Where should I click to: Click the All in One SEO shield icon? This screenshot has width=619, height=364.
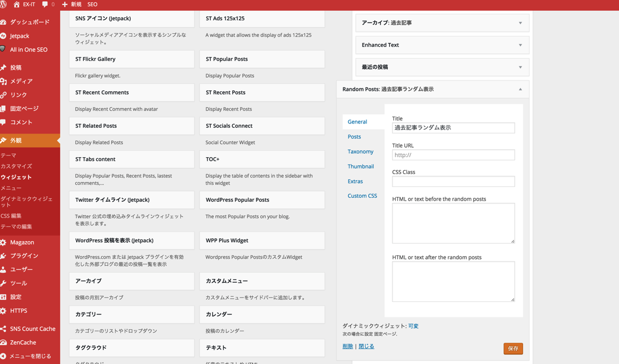3,49
